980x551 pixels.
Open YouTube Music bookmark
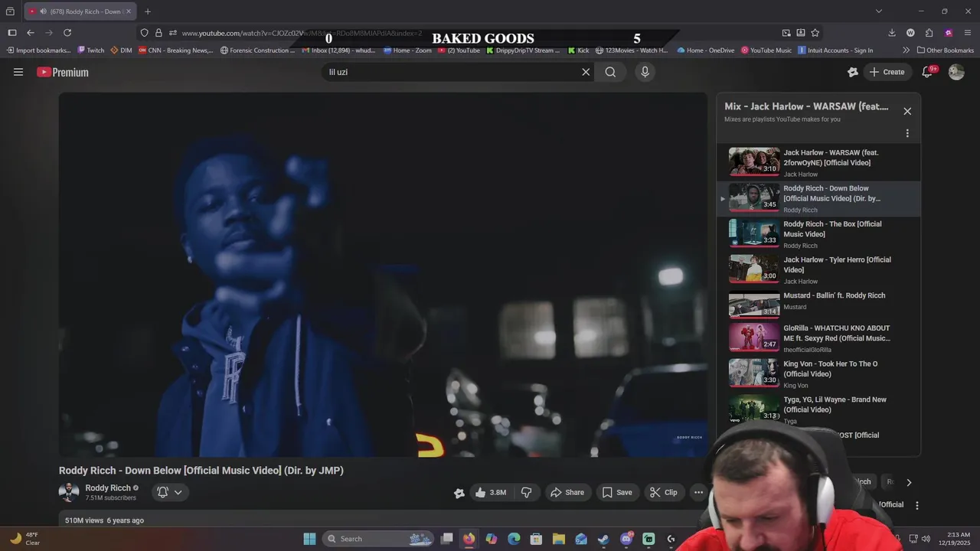[766, 51]
